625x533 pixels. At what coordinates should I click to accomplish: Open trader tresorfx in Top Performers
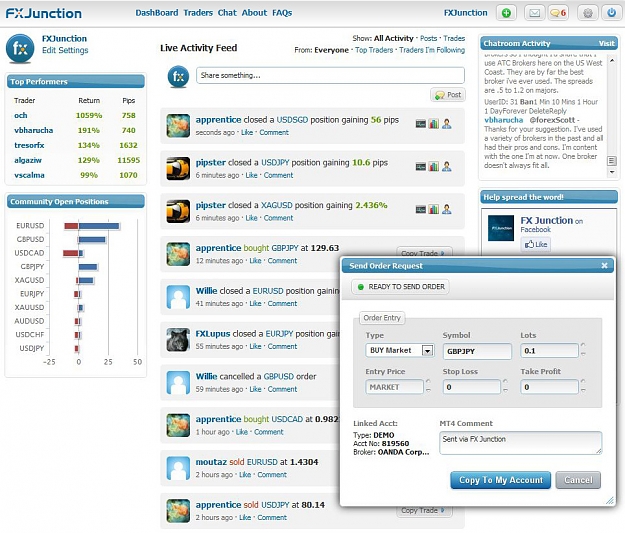coord(29,145)
